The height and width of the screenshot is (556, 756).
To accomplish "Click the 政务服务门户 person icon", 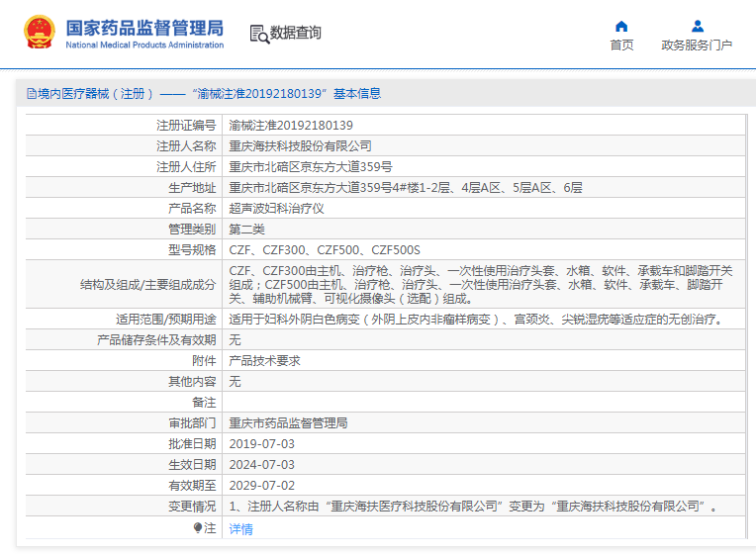I will (697, 27).
